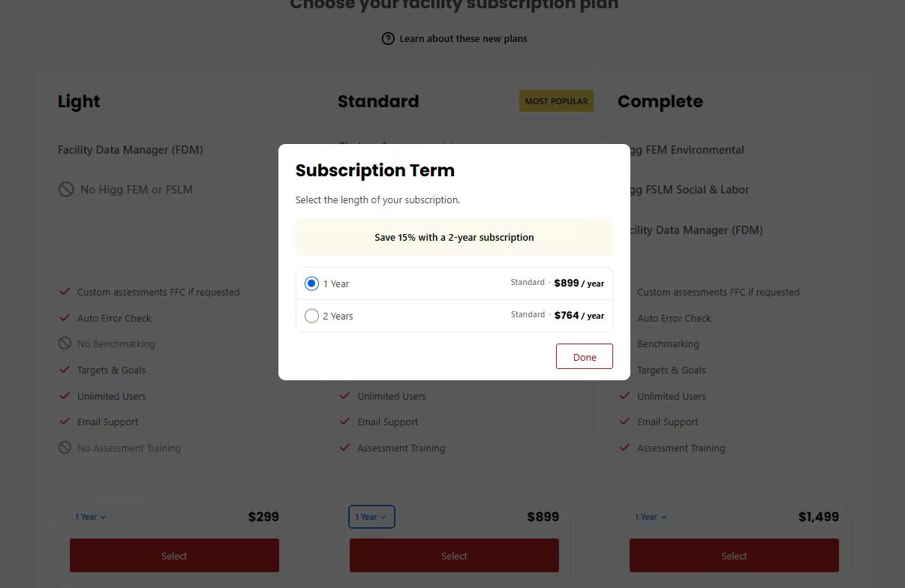Select the 1 Year radio option
The image size is (905, 588).
click(311, 283)
